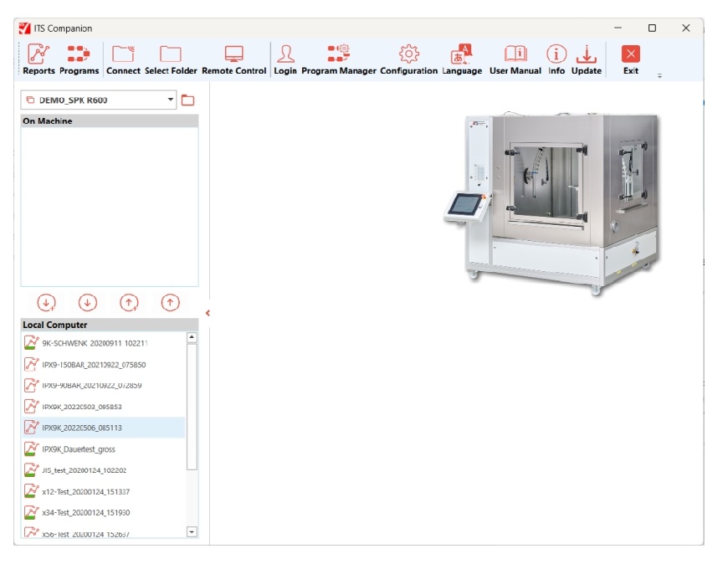The width and height of the screenshot is (728, 569).
Task: Open the User Manual
Action: 515,59
